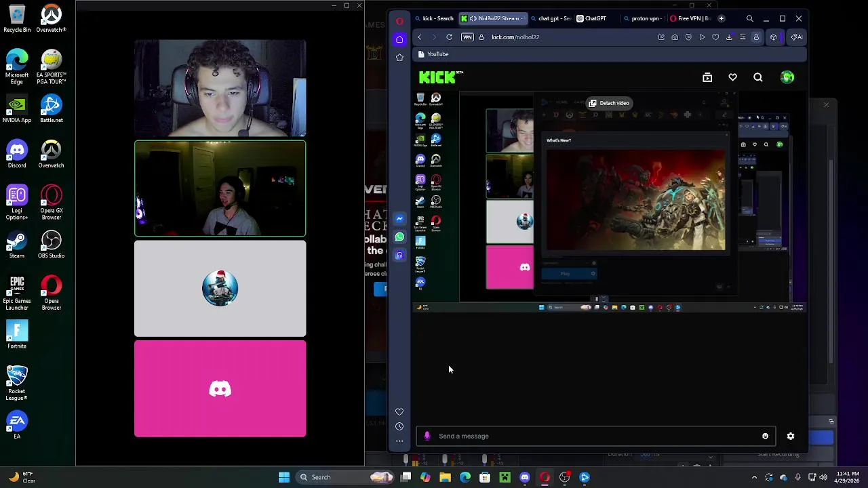Go to the sidebar Home (GX Corner) icon

point(399,39)
